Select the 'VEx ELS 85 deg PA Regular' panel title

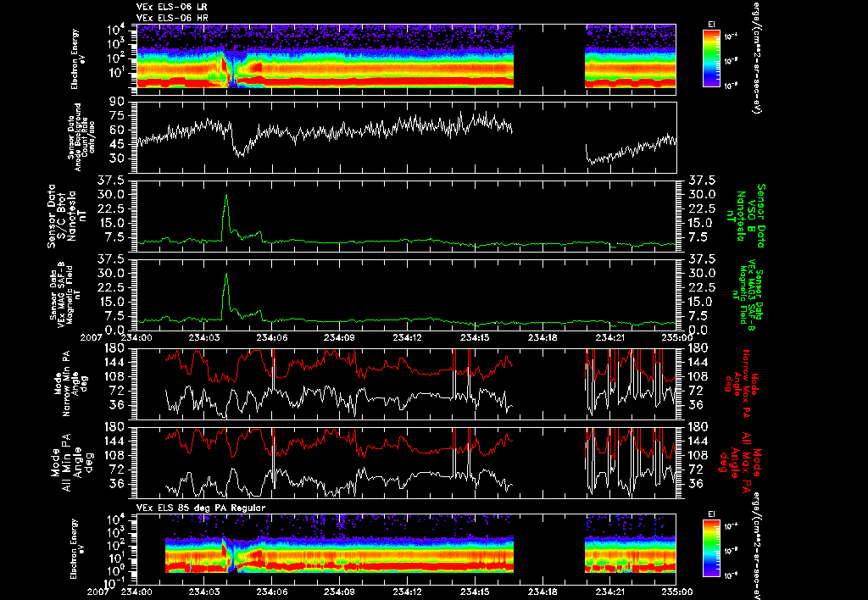[x=201, y=508]
